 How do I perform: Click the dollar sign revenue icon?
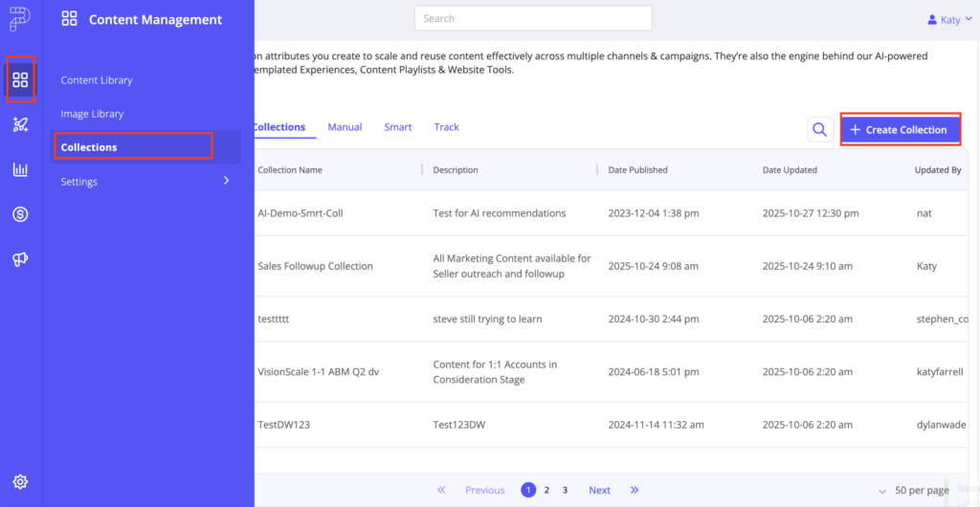(x=20, y=214)
